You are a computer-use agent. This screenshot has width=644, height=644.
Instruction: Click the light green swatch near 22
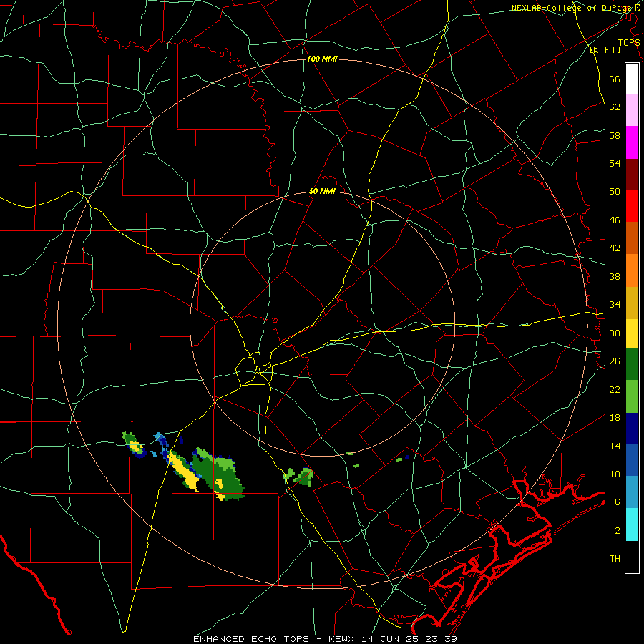632,396
